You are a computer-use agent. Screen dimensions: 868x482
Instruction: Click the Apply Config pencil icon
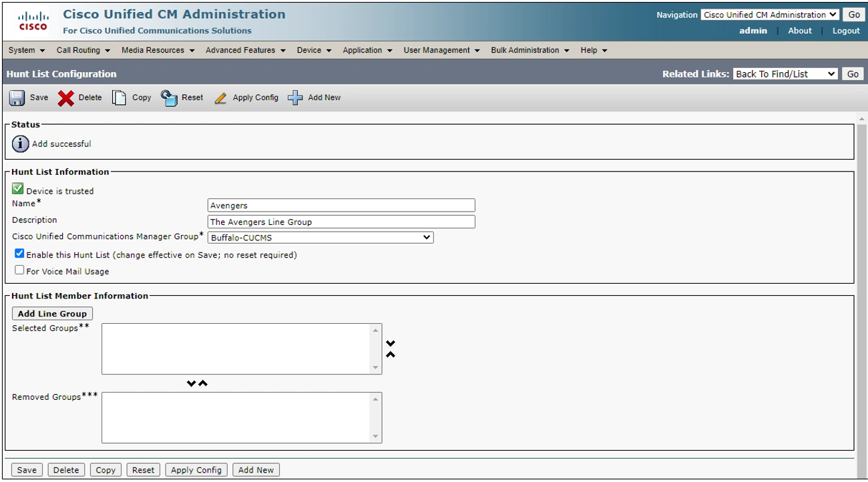pos(221,98)
